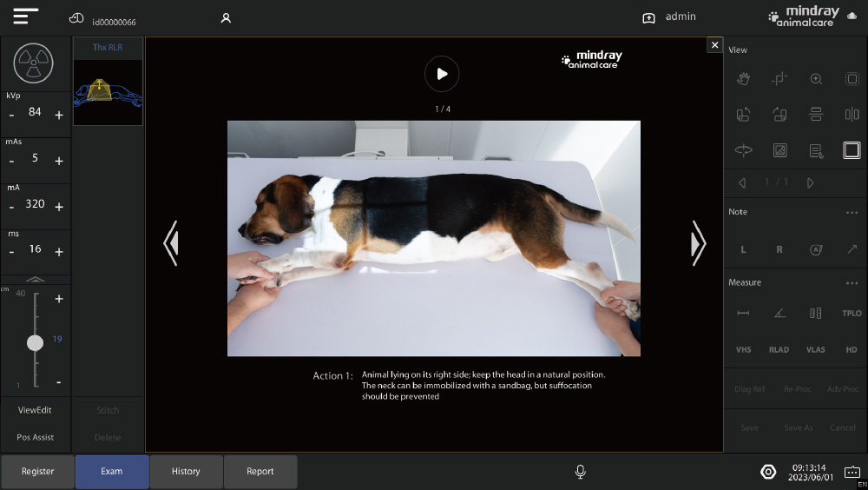The height and width of the screenshot is (490, 868).
Task: Open the Report tab
Action: point(260,472)
